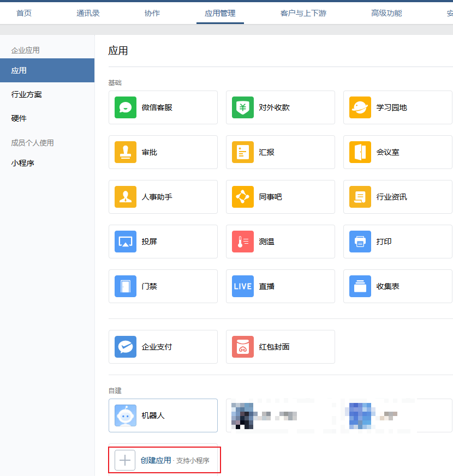This screenshot has width=453, height=476.
Task: Open the 客户与上下游 tab
Action: click(303, 13)
